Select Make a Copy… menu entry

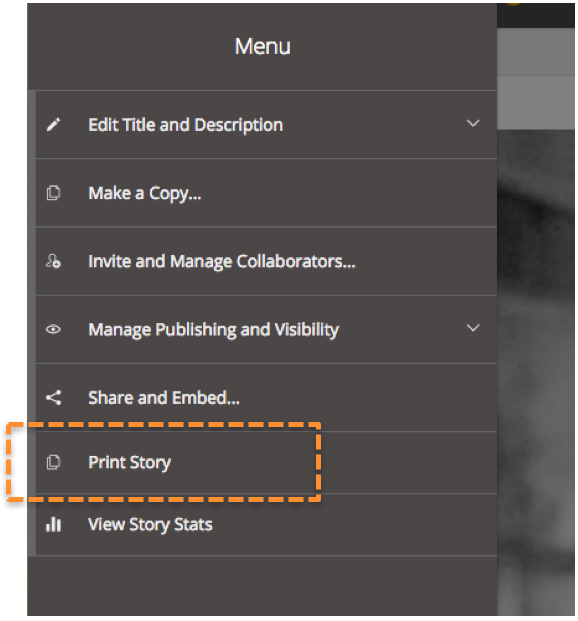tap(145, 194)
